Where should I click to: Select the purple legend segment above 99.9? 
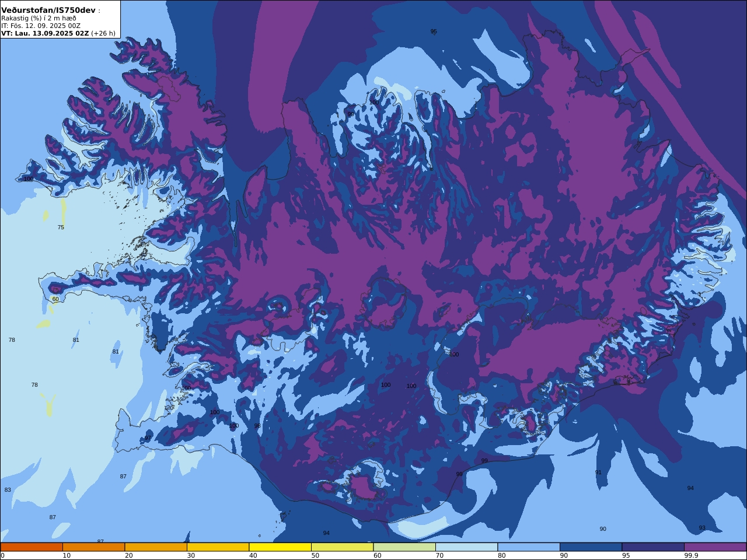715,547
